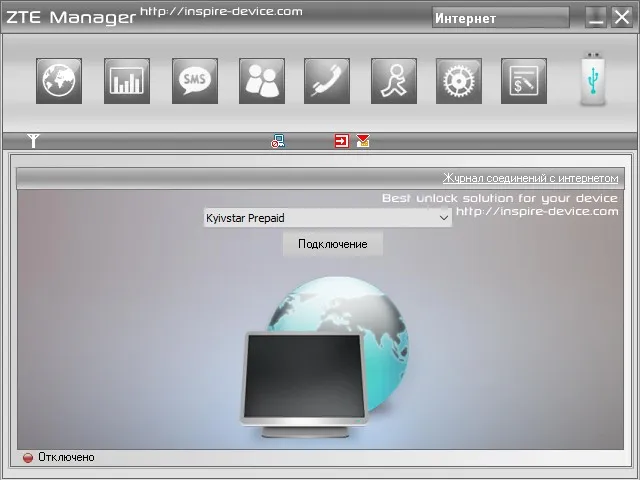The height and width of the screenshot is (480, 640).
Task: Click the USB modem device icon
Action: pyautogui.click(x=593, y=79)
